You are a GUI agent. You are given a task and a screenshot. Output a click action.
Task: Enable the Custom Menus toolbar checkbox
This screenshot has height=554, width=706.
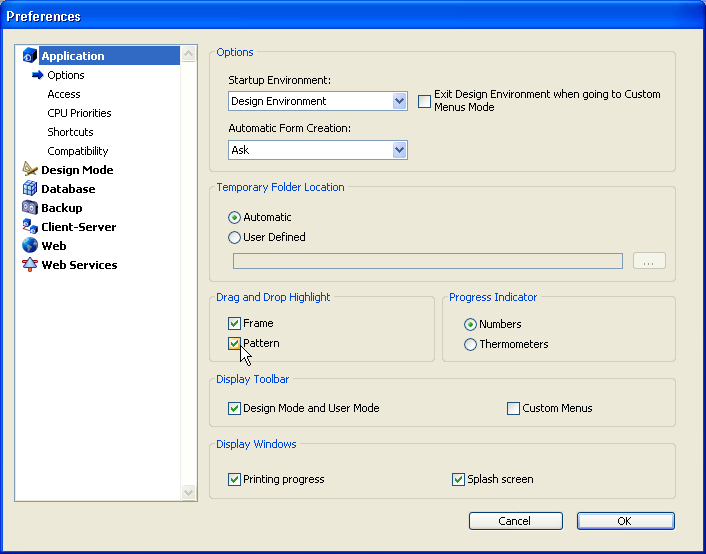point(514,408)
